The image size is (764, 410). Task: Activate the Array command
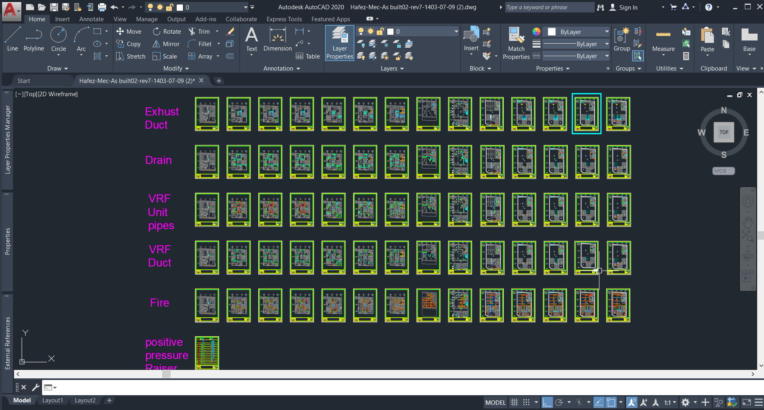(200, 57)
